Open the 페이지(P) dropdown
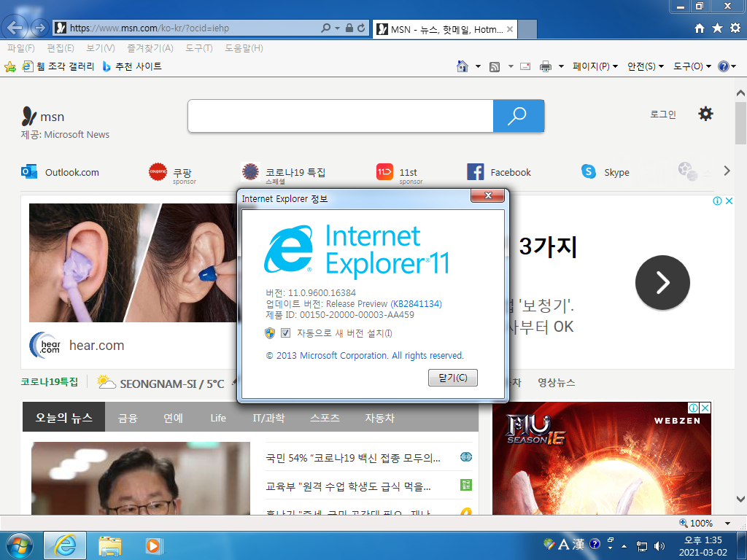The width and height of the screenshot is (747, 560). pos(595,66)
